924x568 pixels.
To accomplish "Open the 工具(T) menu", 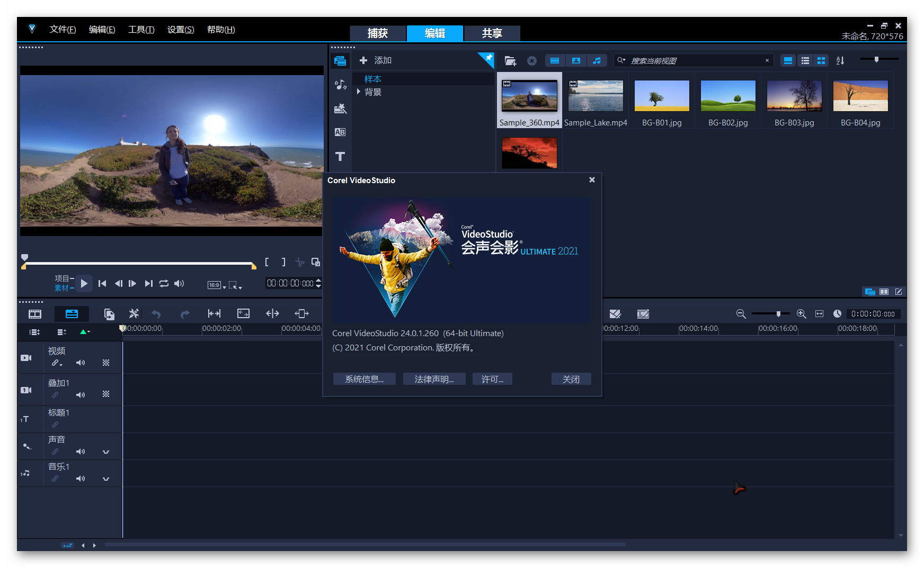I will coord(141,30).
